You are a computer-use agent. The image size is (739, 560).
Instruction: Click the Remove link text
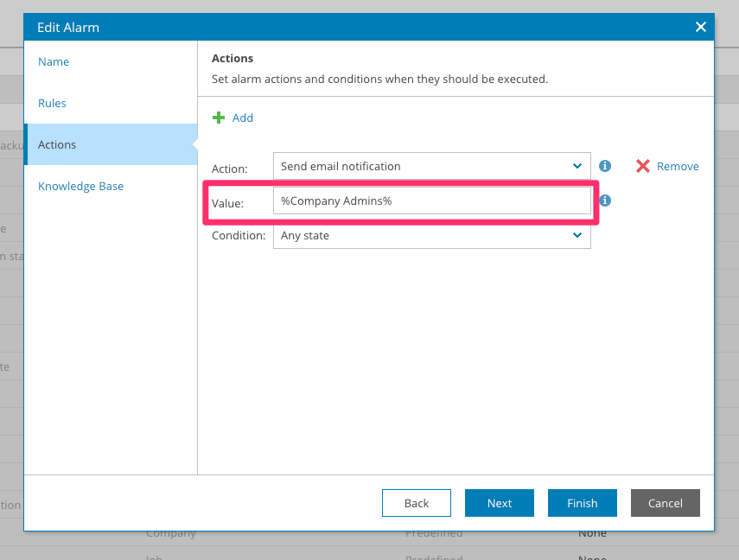[x=678, y=166]
